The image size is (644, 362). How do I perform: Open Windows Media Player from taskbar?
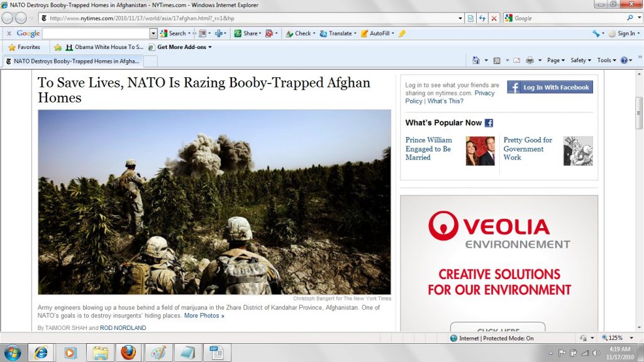pos(70,353)
